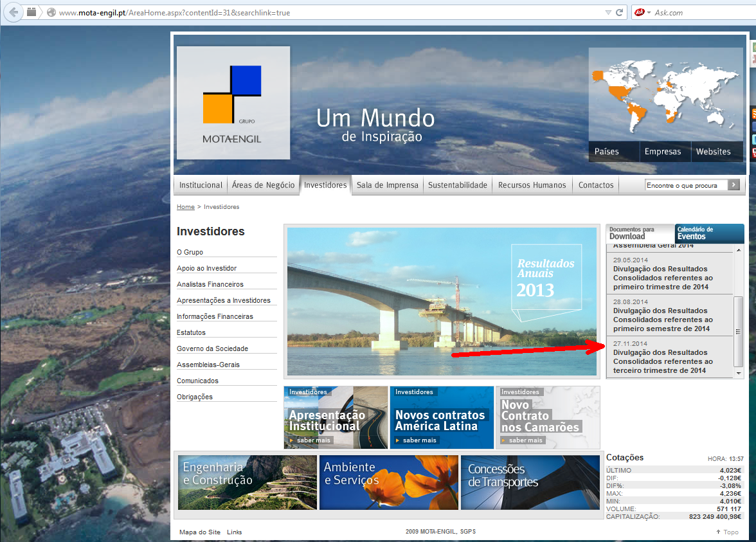Viewport: 756px width, 542px height.
Task: Open the Novos contratos América Latina card
Action: pos(442,418)
